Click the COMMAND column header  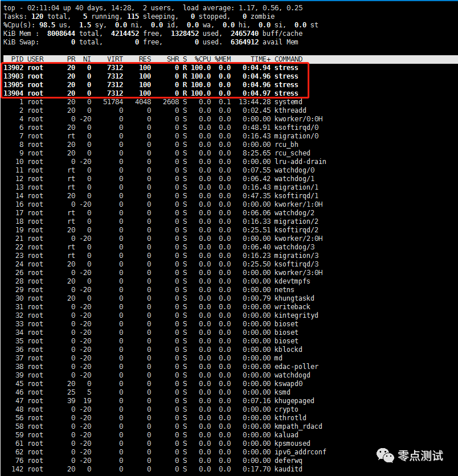[288, 59]
